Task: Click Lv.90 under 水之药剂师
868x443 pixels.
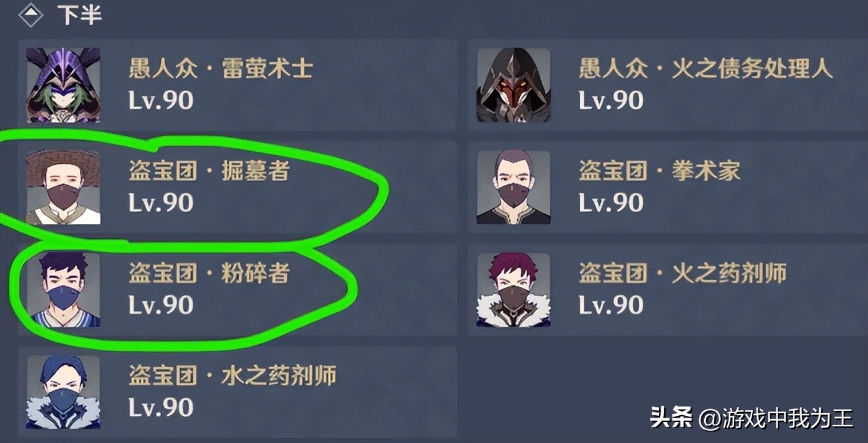Action: point(161,407)
